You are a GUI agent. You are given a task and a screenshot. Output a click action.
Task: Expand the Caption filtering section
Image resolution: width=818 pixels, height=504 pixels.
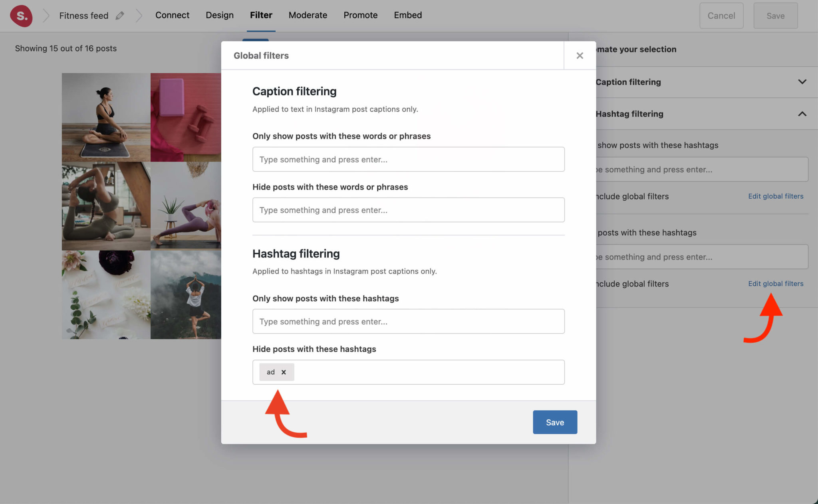click(x=802, y=82)
